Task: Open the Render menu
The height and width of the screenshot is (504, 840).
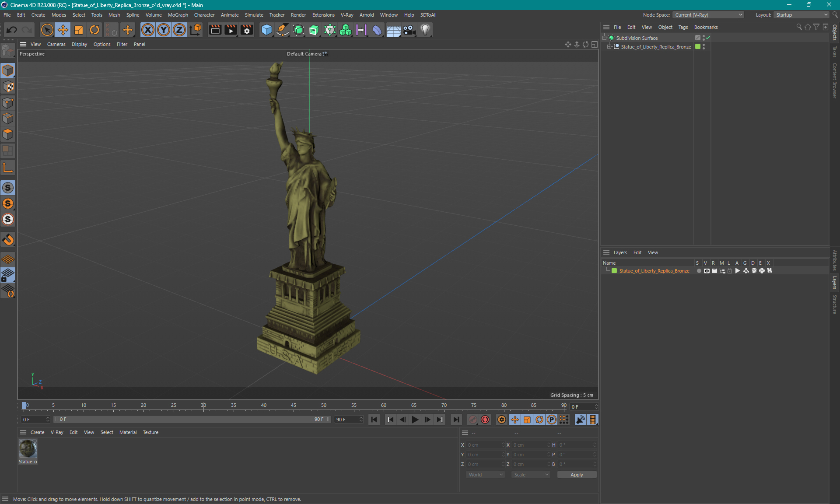Action: 298,15
